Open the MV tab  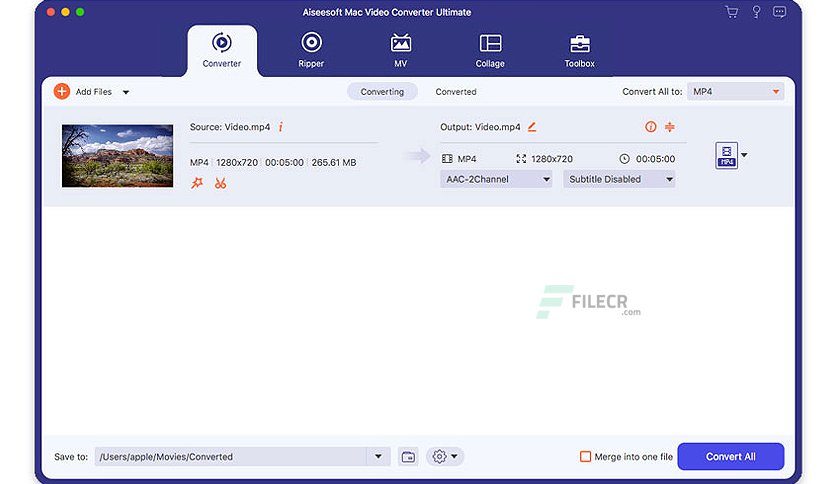pos(400,51)
